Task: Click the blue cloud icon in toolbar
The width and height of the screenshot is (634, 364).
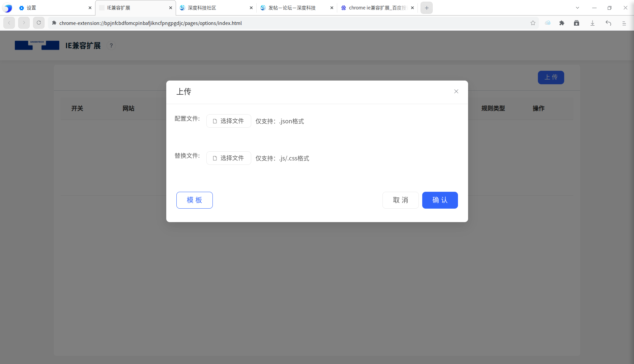Action: coord(548,23)
